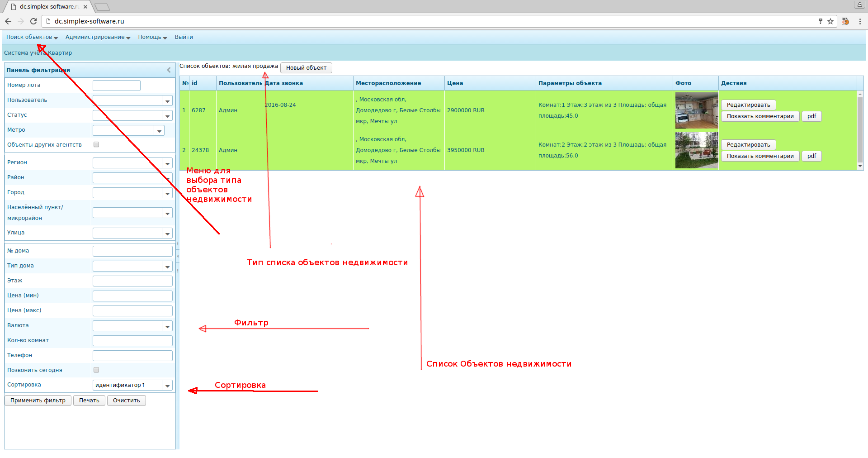Click the 'Номер лота' input field

pos(117,86)
